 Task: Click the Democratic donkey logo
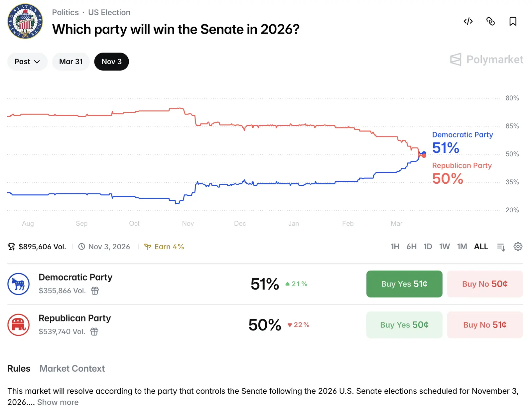click(x=19, y=284)
